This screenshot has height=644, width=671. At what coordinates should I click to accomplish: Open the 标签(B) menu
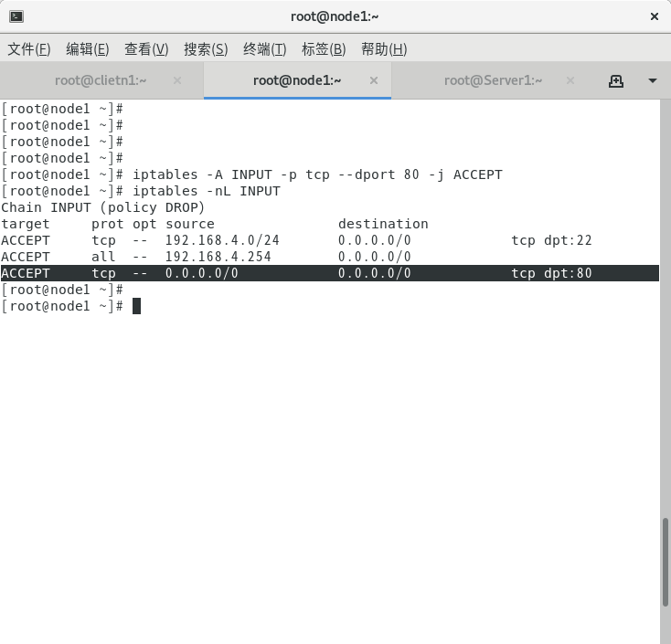click(324, 49)
